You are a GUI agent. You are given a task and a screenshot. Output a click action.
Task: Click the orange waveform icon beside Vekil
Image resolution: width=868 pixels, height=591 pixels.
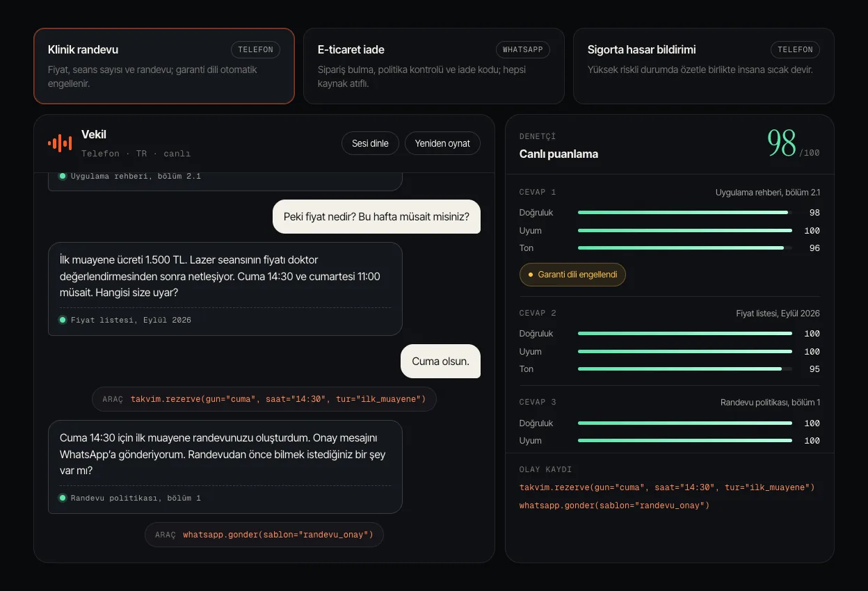coord(60,143)
